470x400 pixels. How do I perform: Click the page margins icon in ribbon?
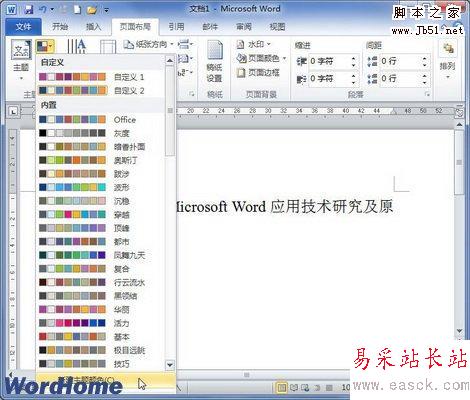pos(108,47)
